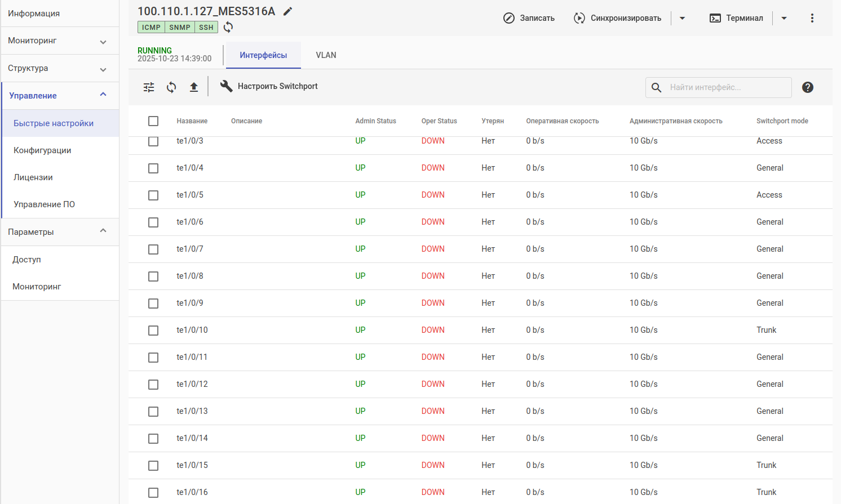Open Конфигурации in the sidebar
The width and height of the screenshot is (841, 504).
click(42, 150)
